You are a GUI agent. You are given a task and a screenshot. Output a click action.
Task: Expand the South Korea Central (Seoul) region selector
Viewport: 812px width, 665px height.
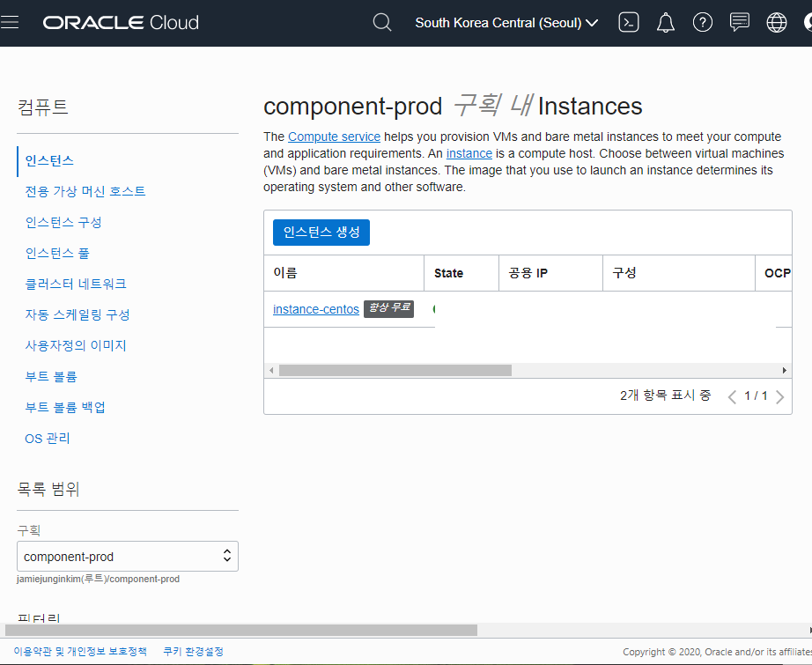coord(506,23)
